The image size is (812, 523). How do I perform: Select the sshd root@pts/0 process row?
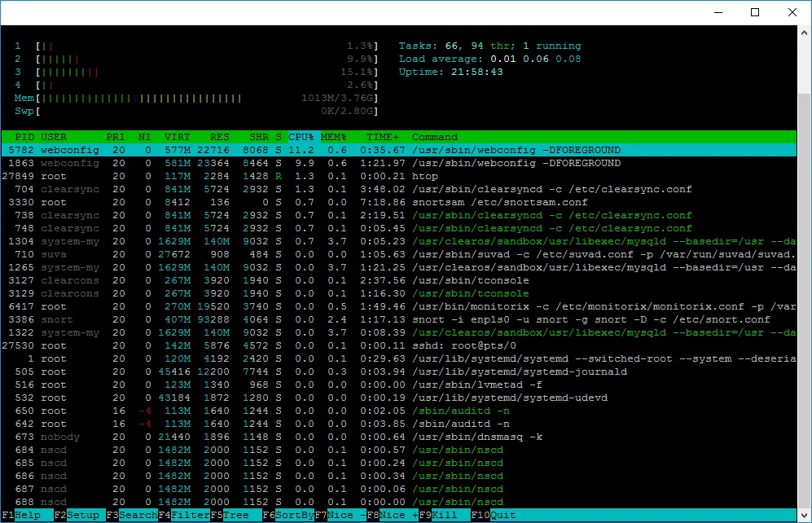click(x=399, y=345)
